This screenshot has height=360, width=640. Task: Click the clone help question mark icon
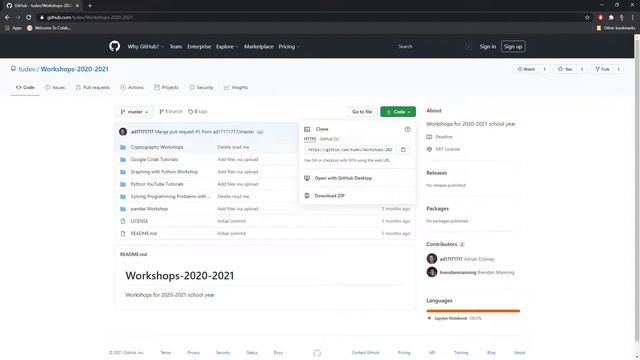pyautogui.click(x=407, y=129)
